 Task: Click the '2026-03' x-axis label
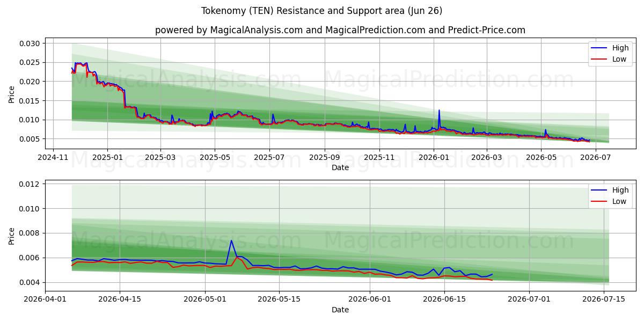pyautogui.click(x=486, y=158)
